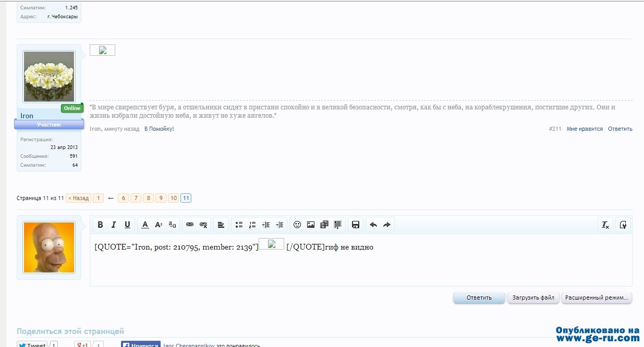Image resolution: width=644 pixels, height=347 pixels.
Task: Remove the link with the unlink icon
Action: [x=204, y=225]
